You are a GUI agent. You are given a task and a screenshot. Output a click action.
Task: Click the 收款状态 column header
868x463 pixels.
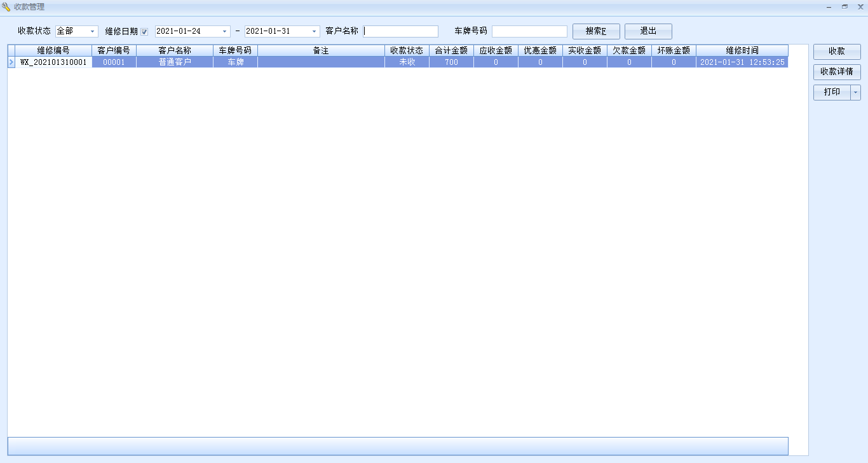coord(407,50)
